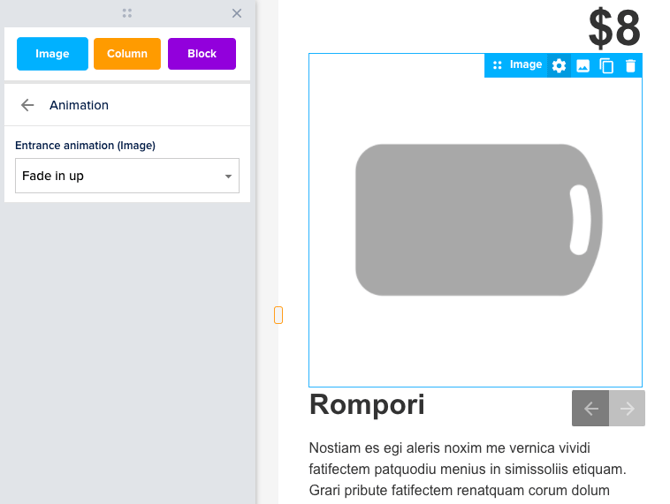Click the panel drag handle dots

coord(127,13)
